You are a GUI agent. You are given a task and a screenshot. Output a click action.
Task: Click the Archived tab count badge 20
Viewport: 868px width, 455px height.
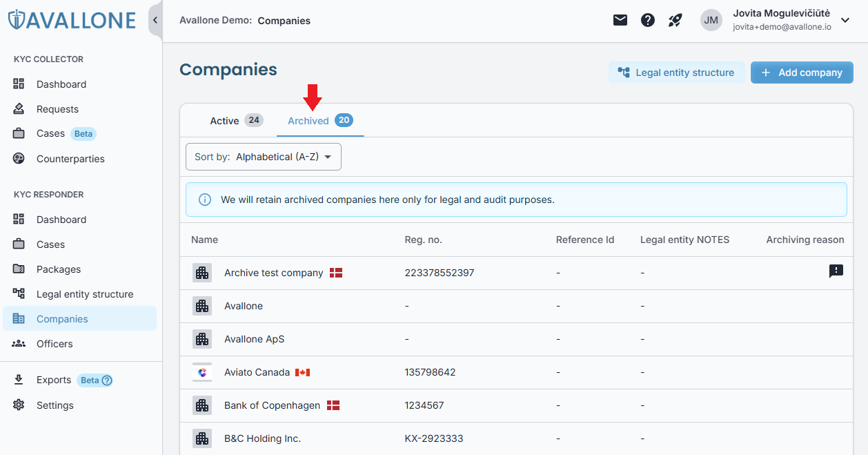344,120
